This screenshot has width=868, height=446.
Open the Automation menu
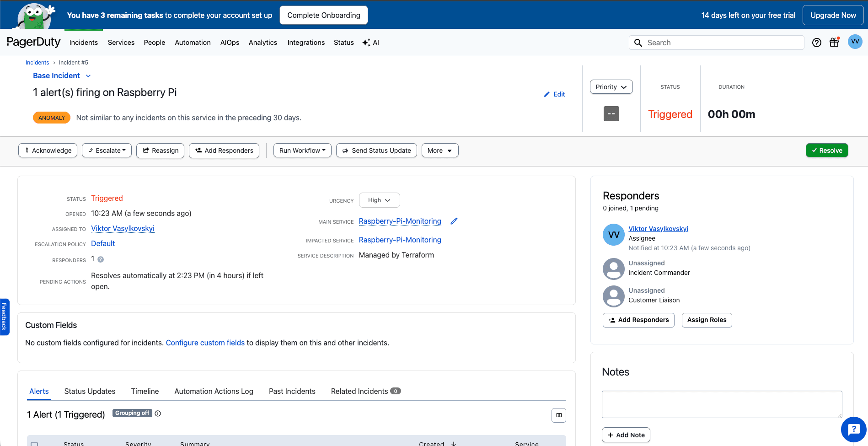tap(193, 43)
